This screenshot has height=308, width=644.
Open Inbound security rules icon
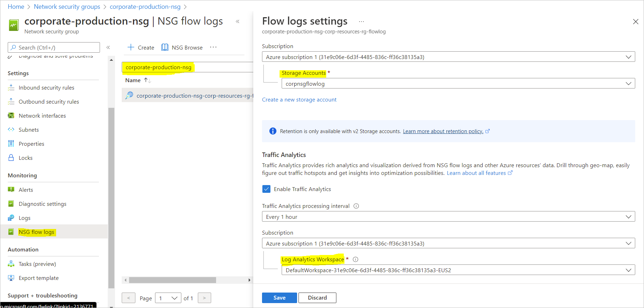tap(11, 87)
